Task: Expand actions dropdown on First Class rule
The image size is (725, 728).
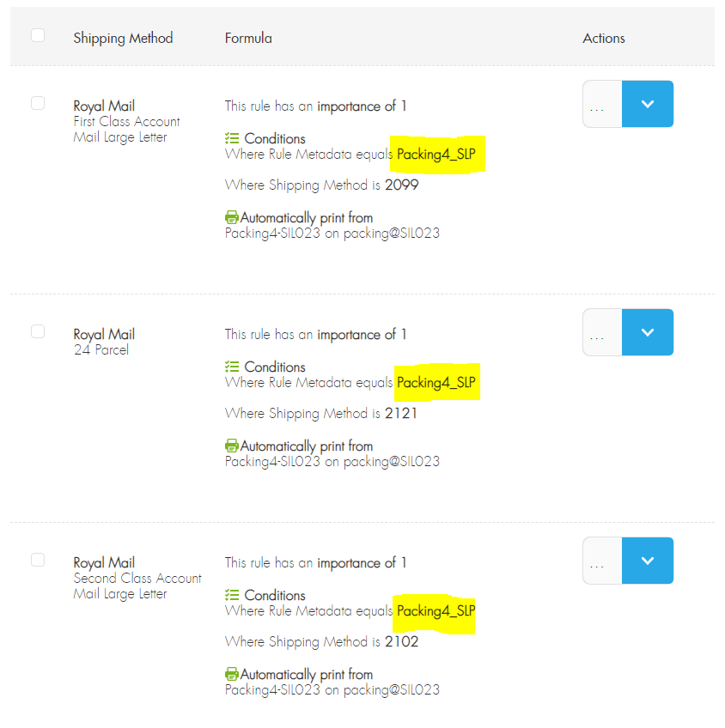Action: (x=648, y=104)
